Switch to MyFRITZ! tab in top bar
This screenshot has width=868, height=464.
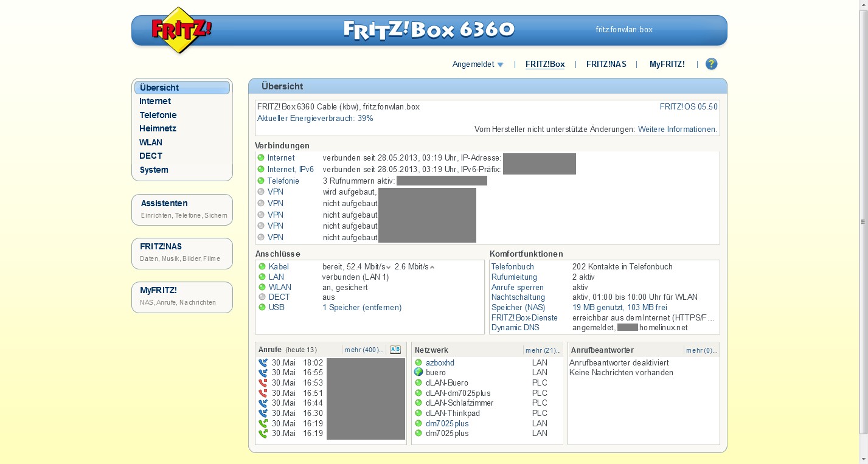(667, 64)
